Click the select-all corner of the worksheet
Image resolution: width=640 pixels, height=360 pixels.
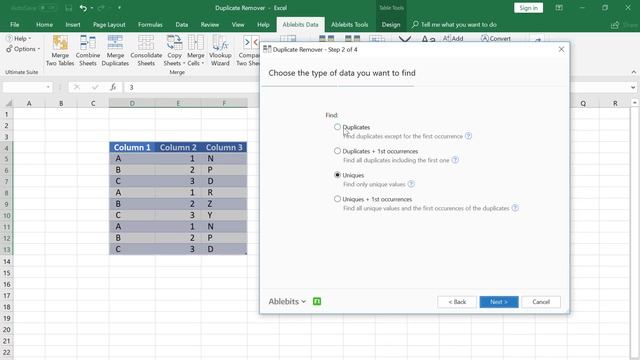click(x=8, y=103)
